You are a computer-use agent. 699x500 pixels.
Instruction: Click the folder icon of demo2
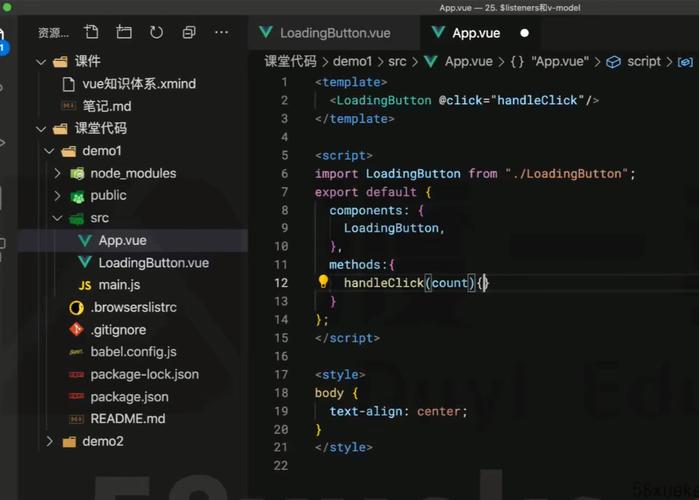(69, 442)
